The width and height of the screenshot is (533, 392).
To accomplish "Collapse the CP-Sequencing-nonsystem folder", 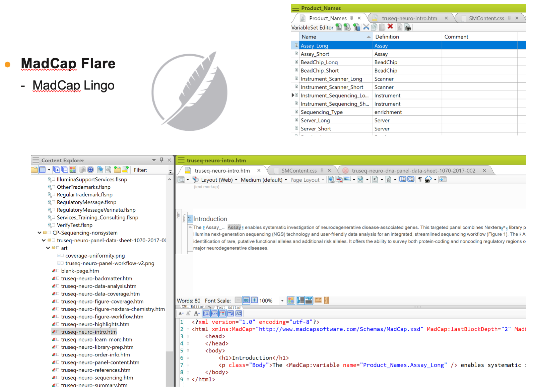I will click(x=40, y=233).
